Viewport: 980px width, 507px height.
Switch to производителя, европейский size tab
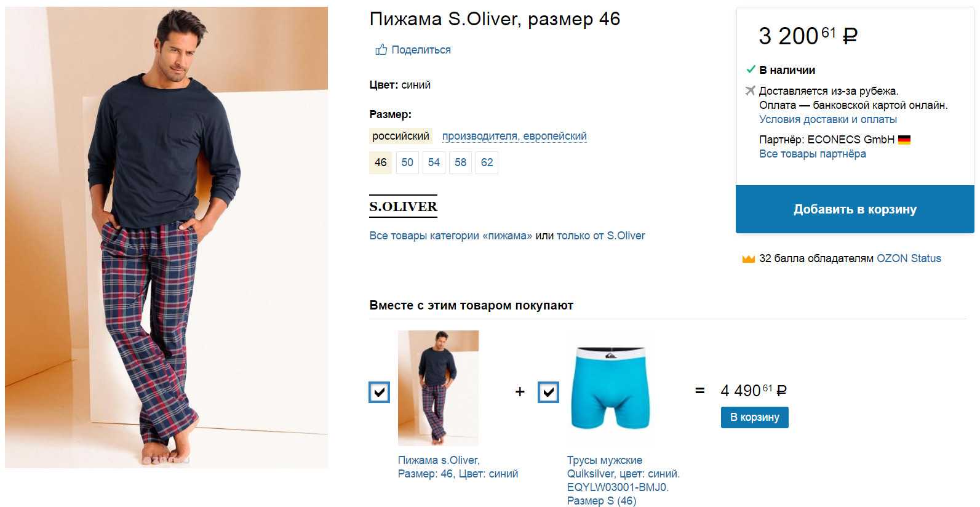coord(514,136)
